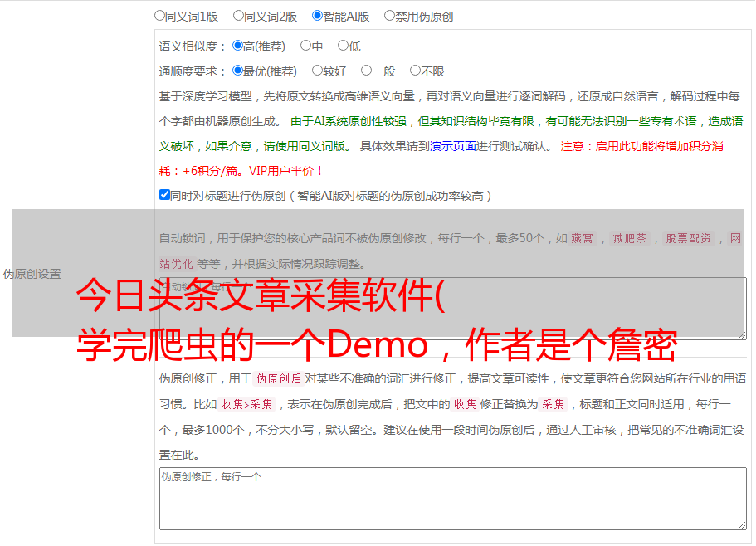Click the red 注意 points warning text
Viewport: 756px width, 546px height.
(441, 158)
